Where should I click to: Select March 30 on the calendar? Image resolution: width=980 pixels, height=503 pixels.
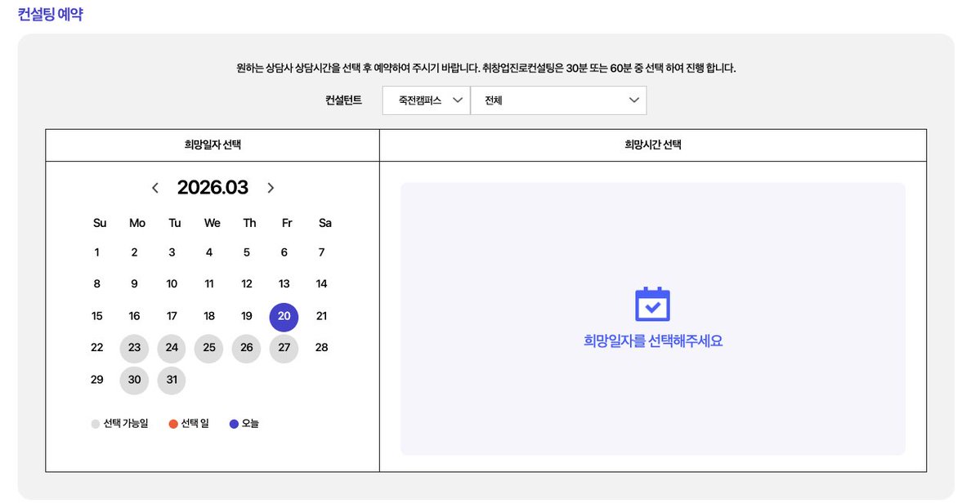(134, 380)
